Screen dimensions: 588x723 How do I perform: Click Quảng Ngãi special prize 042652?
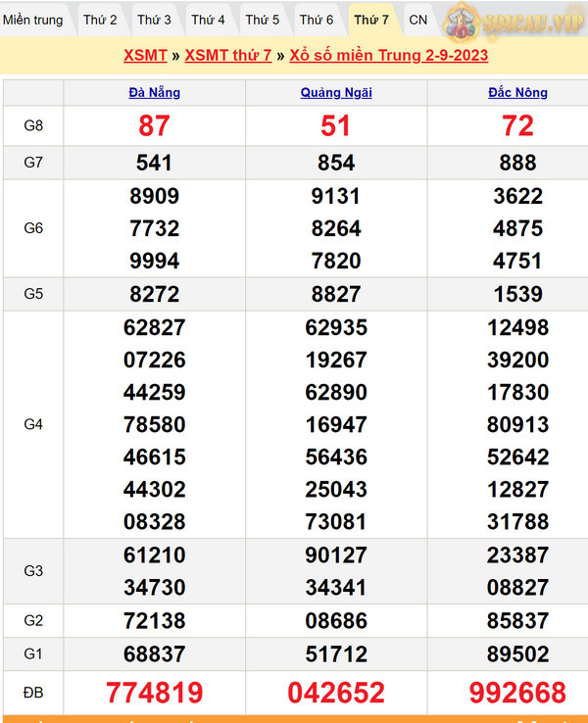click(336, 693)
